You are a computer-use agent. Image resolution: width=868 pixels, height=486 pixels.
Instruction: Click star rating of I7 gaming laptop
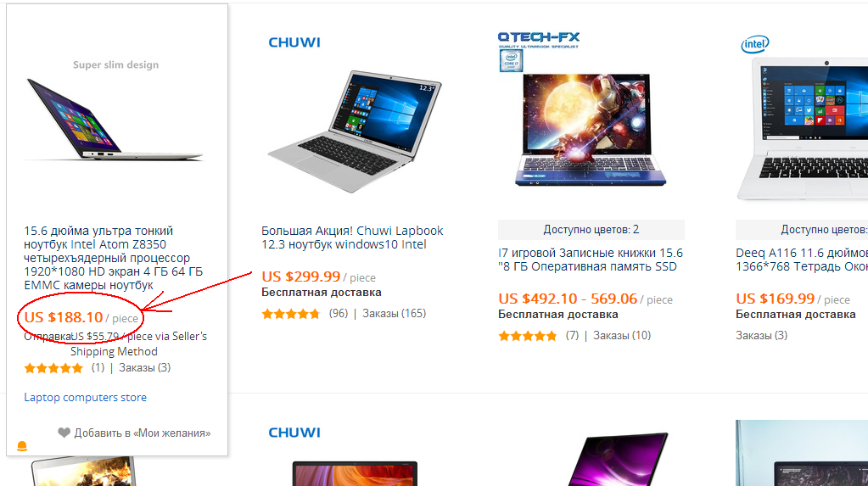click(528, 336)
